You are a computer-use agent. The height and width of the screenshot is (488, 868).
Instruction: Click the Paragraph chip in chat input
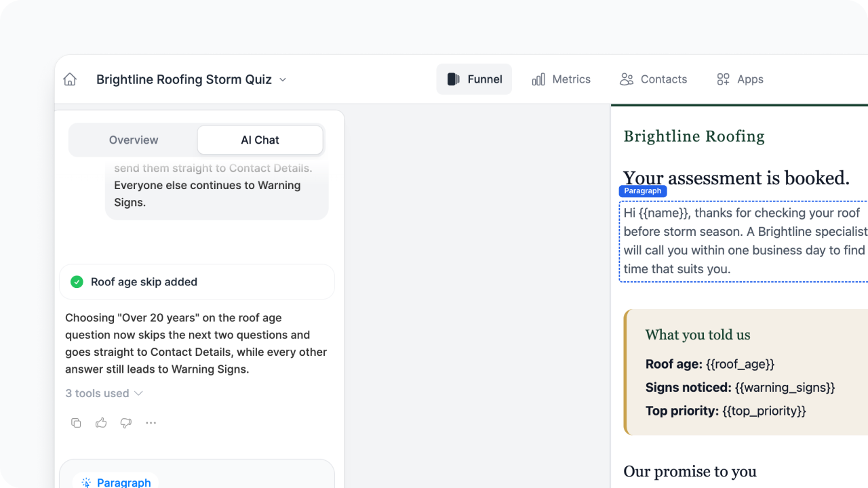click(x=116, y=482)
